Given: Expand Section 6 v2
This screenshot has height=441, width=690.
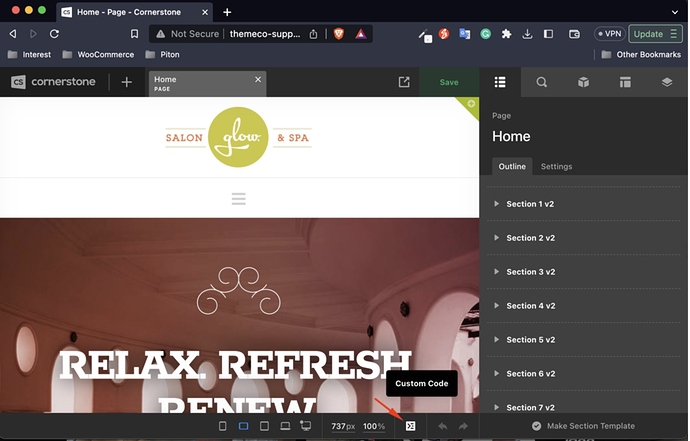Looking at the screenshot, I should 496,373.
